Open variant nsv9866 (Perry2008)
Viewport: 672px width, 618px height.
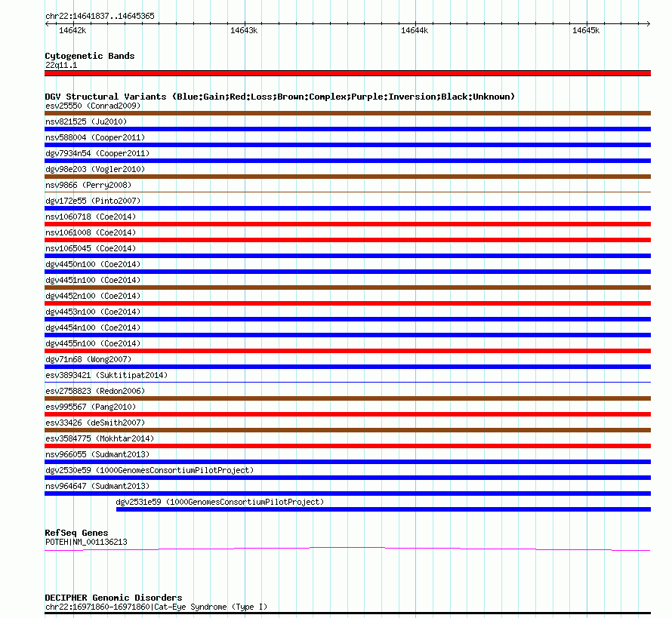(88, 185)
